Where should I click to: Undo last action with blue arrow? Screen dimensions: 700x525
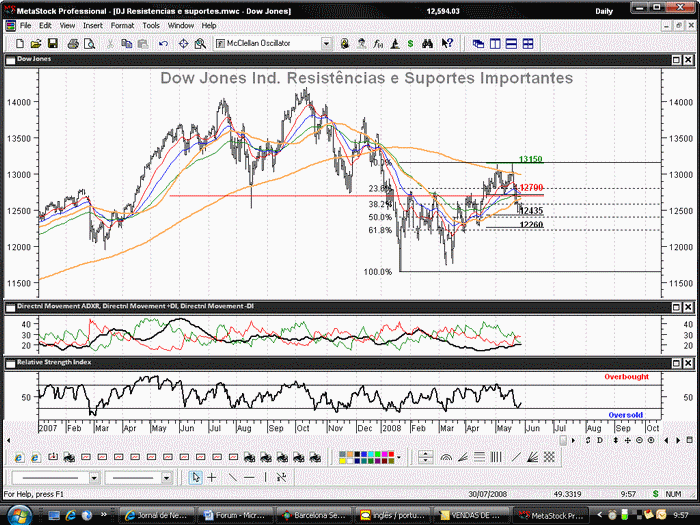(x=163, y=44)
